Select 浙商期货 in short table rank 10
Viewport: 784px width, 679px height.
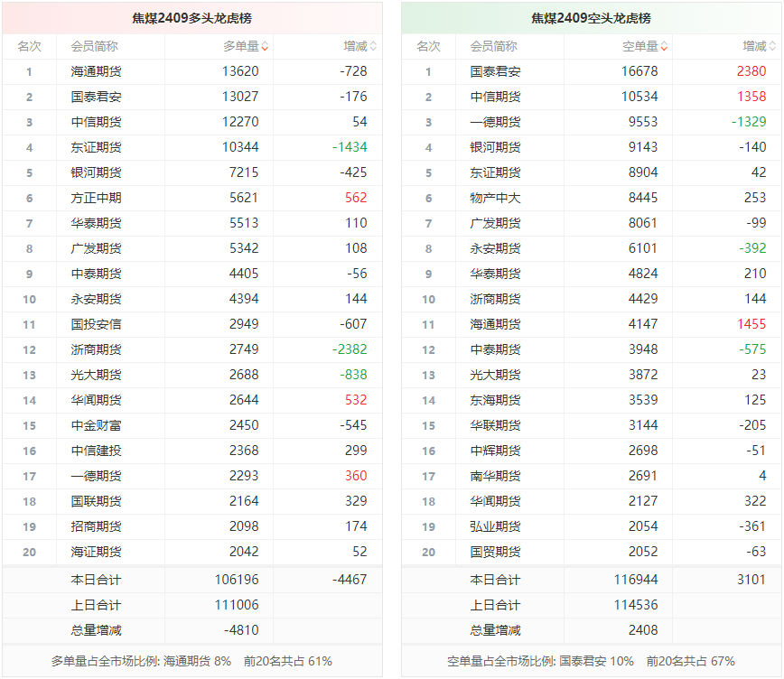[x=495, y=299]
